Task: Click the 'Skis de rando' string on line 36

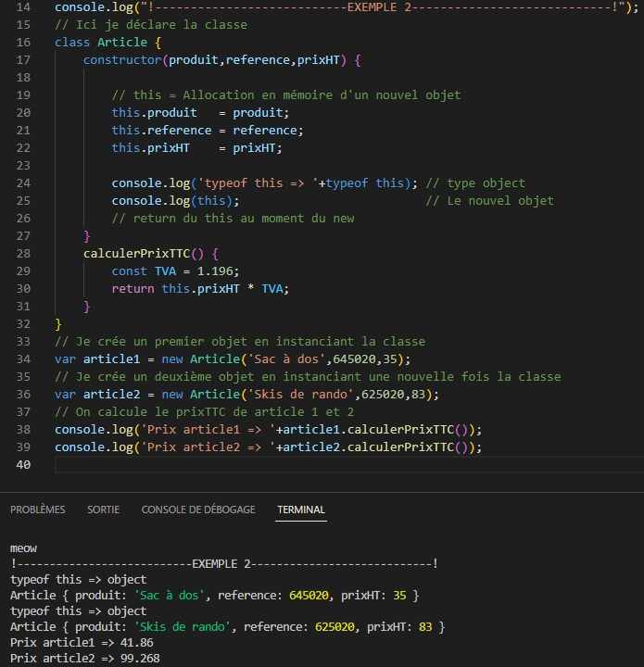Action: (x=301, y=395)
